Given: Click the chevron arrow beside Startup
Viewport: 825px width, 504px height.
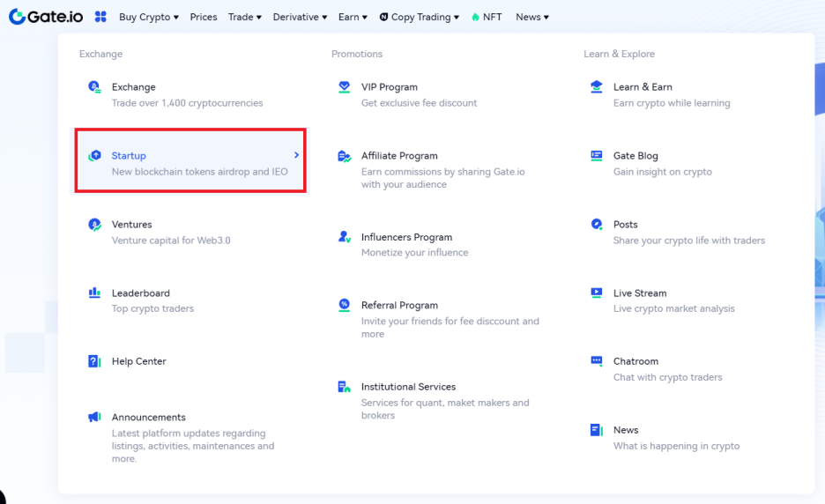Looking at the screenshot, I should click(296, 155).
